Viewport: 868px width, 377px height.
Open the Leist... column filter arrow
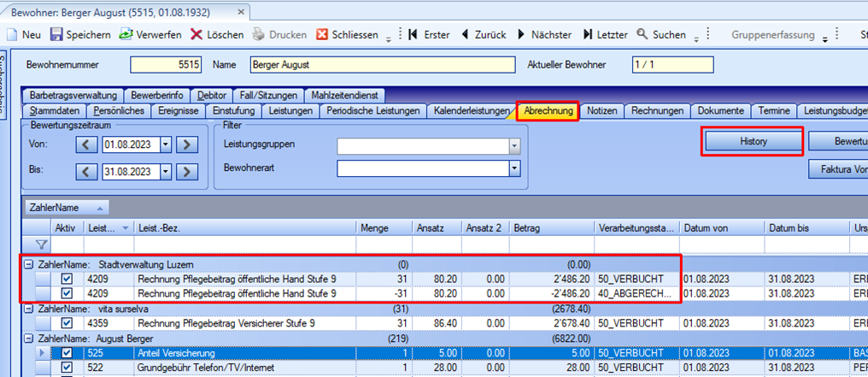tap(126, 228)
